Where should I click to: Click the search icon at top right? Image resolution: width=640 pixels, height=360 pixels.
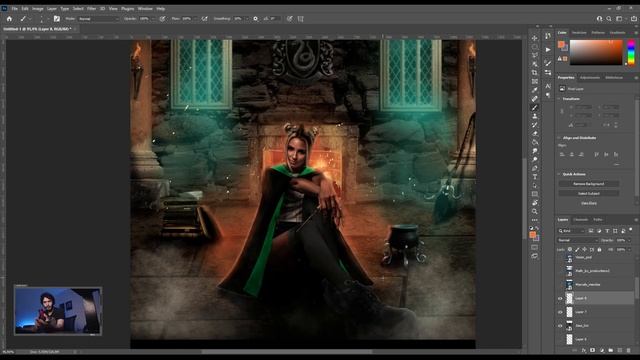tap(609, 19)
